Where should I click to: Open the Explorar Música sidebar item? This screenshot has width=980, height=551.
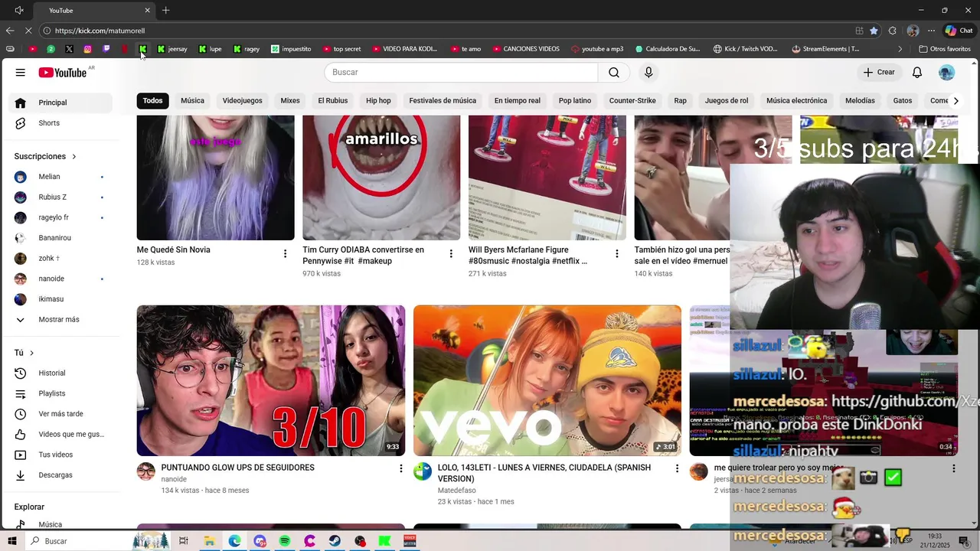coord(61,524)
